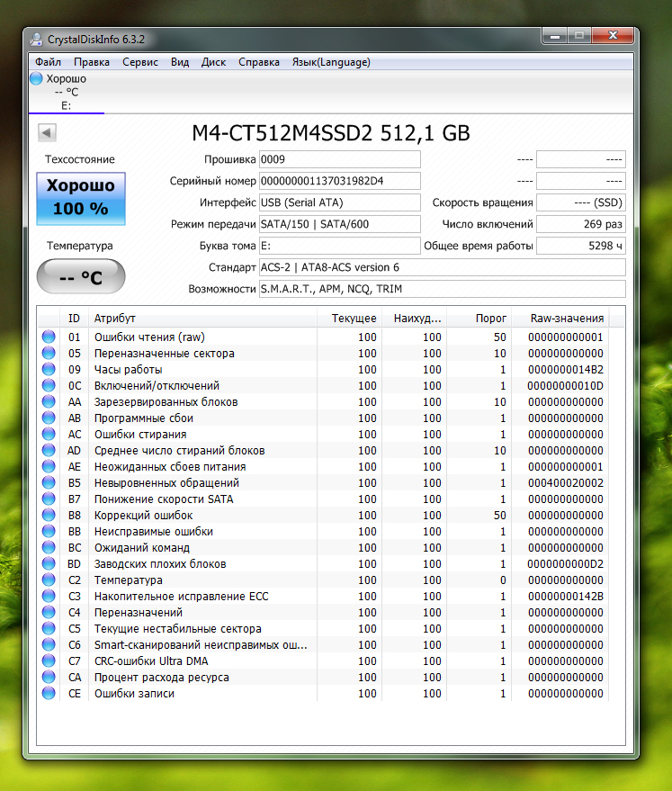
Task: Click status circle for row C4 Переназначений
Action: [49, 612]
